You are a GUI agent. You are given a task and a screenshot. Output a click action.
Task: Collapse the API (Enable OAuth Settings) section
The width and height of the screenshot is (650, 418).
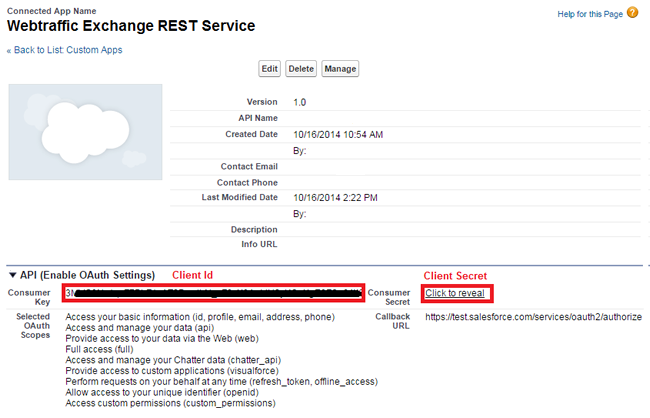12,275
